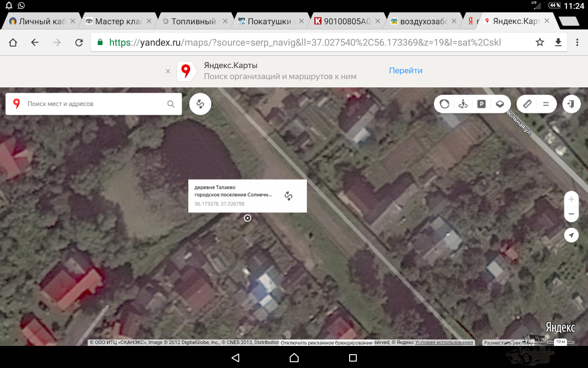The image size is (588, 368).
Task: Locate me with the arrow button
Action: (571, 235)
